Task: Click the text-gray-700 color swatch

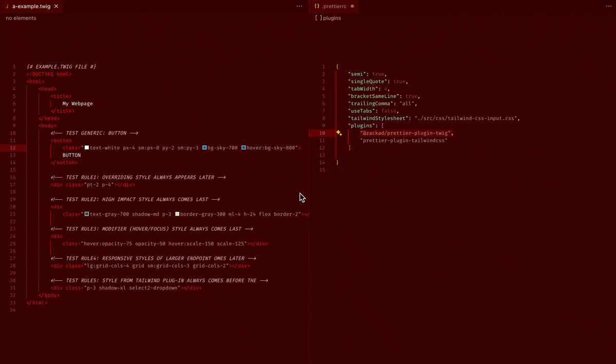Action: click(87, 214)
